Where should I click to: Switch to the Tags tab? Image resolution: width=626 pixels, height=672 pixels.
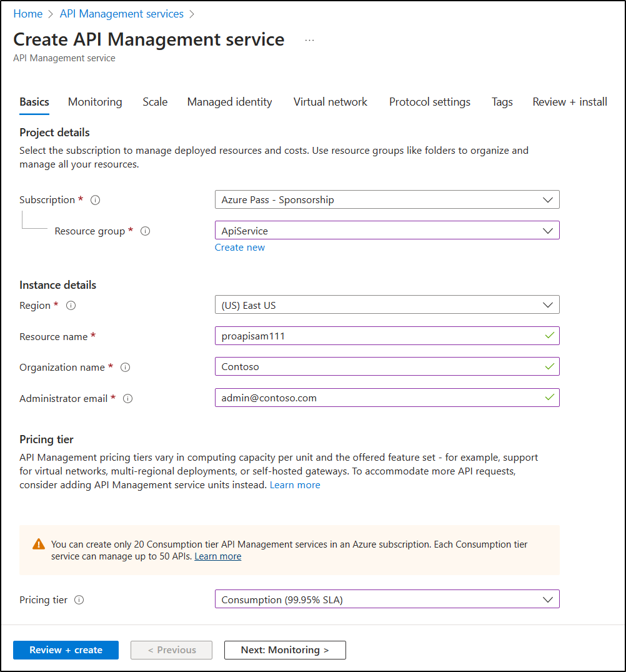tap(502, 102)
